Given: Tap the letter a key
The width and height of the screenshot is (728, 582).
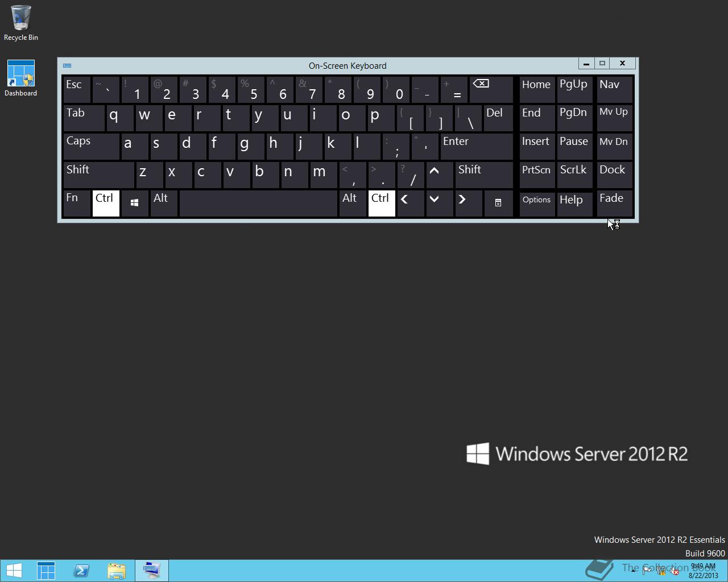Looking at the screenshot, I should 135,146.
